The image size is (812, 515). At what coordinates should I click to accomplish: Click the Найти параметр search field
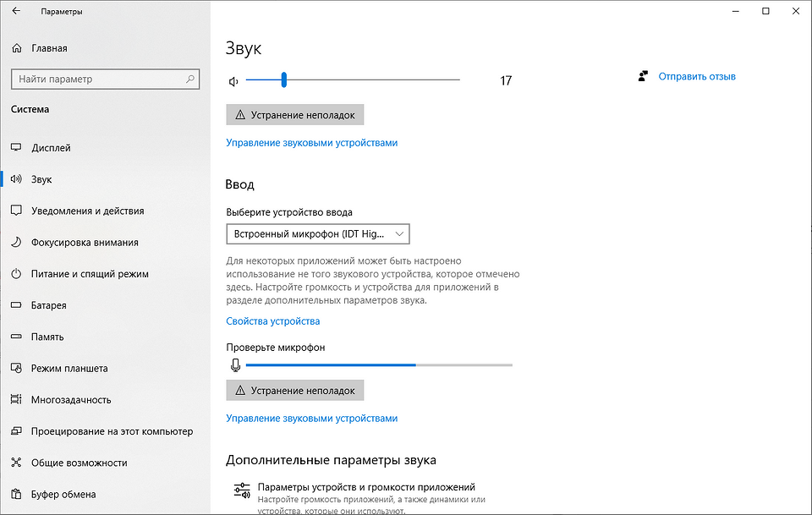[x=97, y=79]
